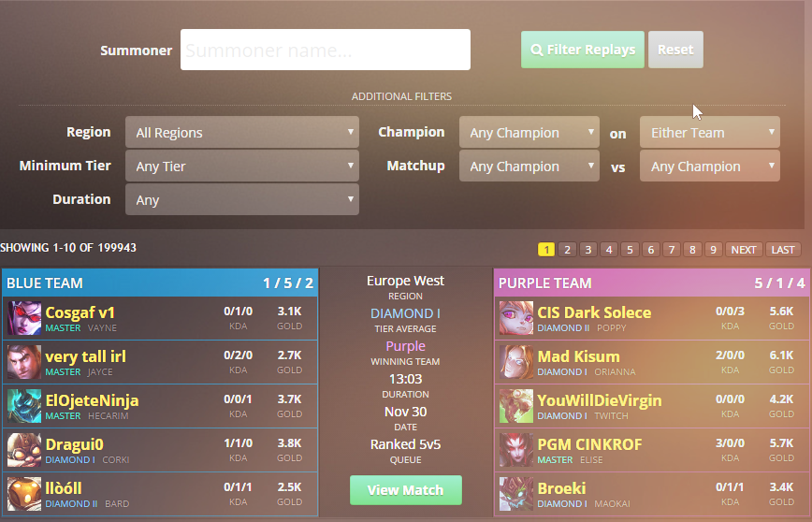Open summoner Dragui0 link

click(x=74, y=444)
